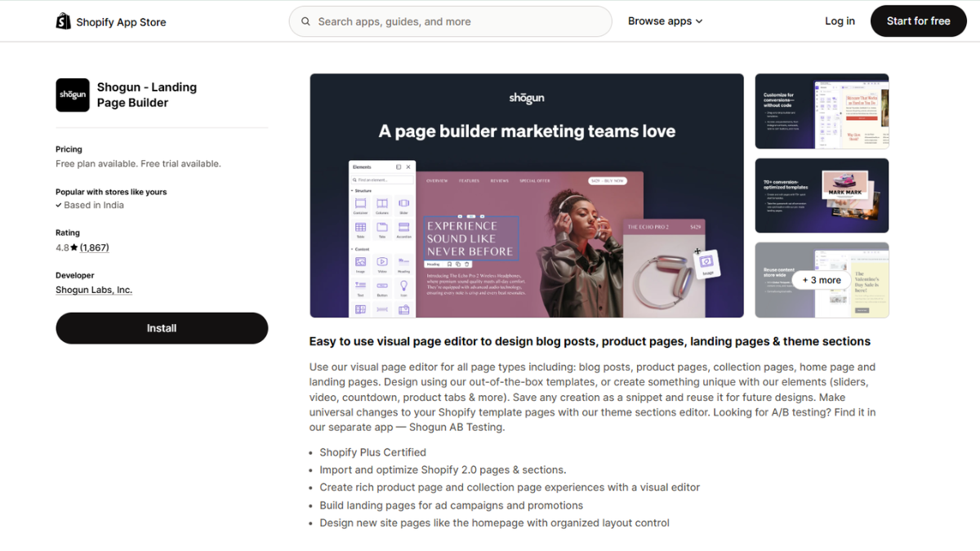
Task: Click the Popular with stores like yours label
Action: click(111, 192)
